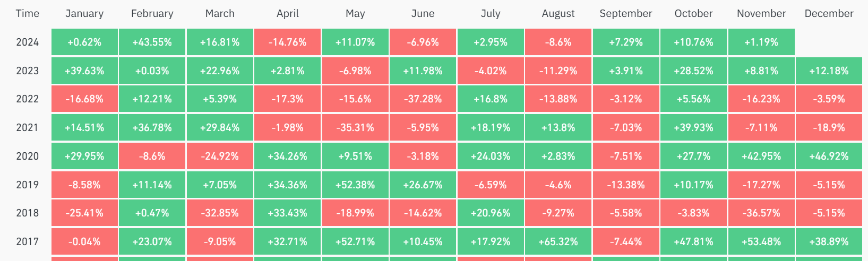
Task: Click November 2024 cell showing +1.19%
Action: (761, 42)
